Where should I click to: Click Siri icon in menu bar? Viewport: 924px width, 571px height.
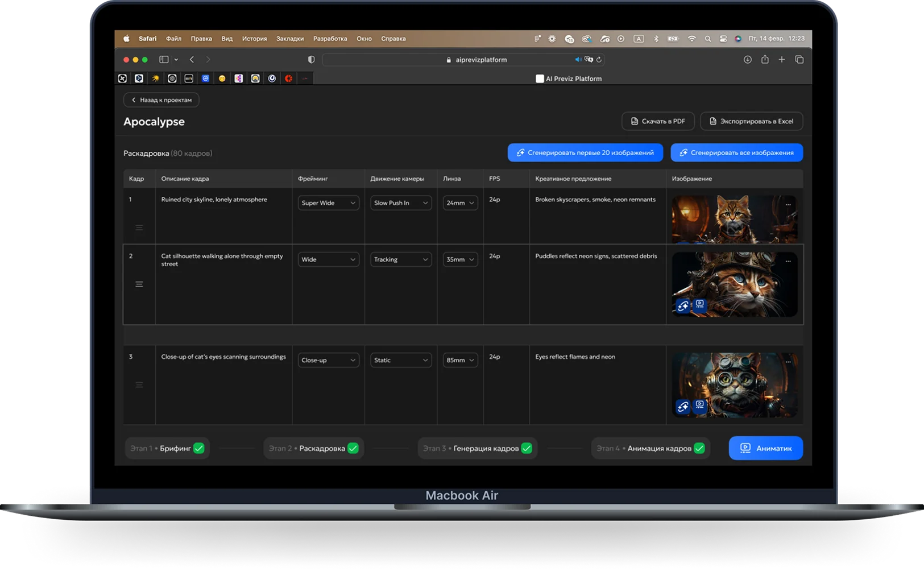(x=738, y=39)
